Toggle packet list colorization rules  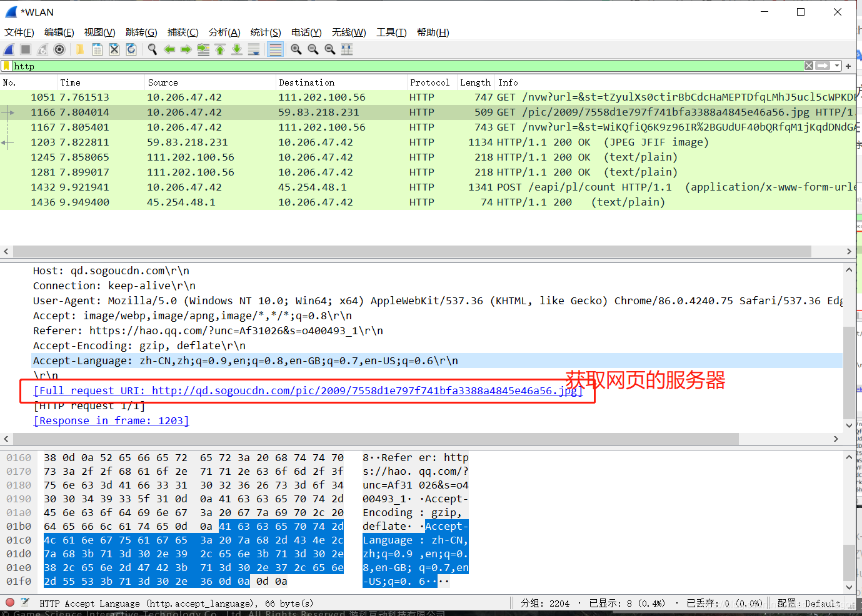(275, 49)
